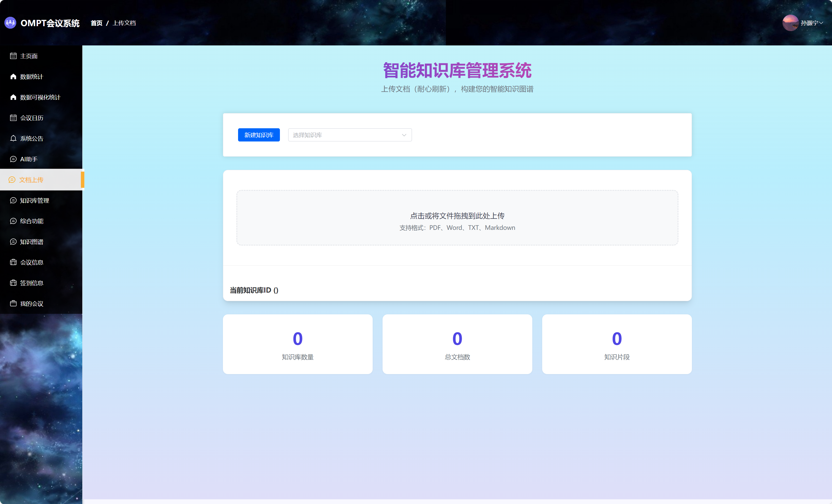
Task: Open 综合功能 in the sidebar
Action: [41, 221]
